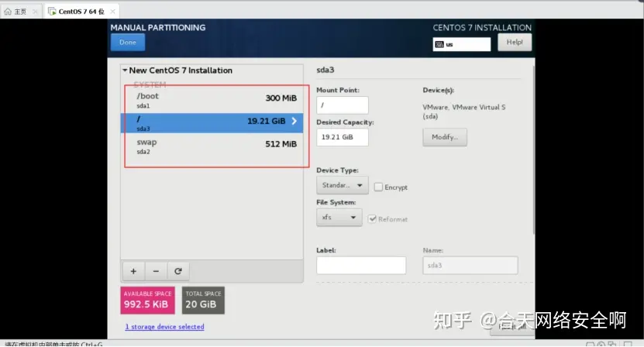Click the reload storage configuration button

coord(177,271)
